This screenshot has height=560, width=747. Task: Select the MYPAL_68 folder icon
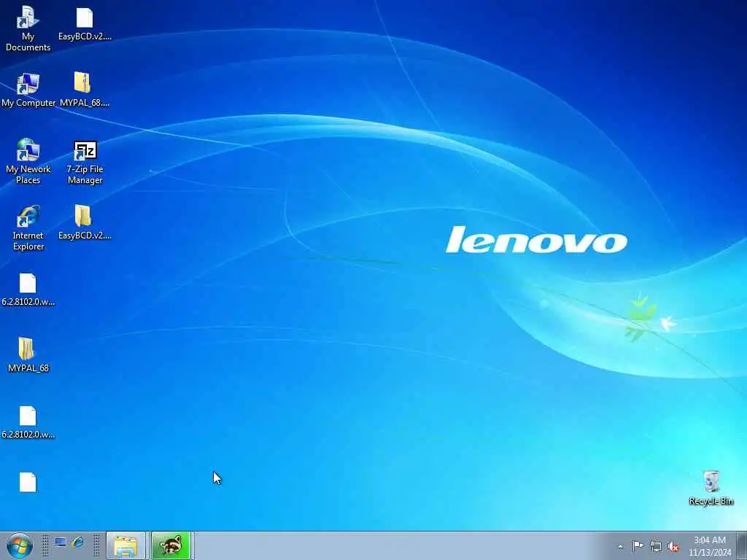(x=28, y=355)
